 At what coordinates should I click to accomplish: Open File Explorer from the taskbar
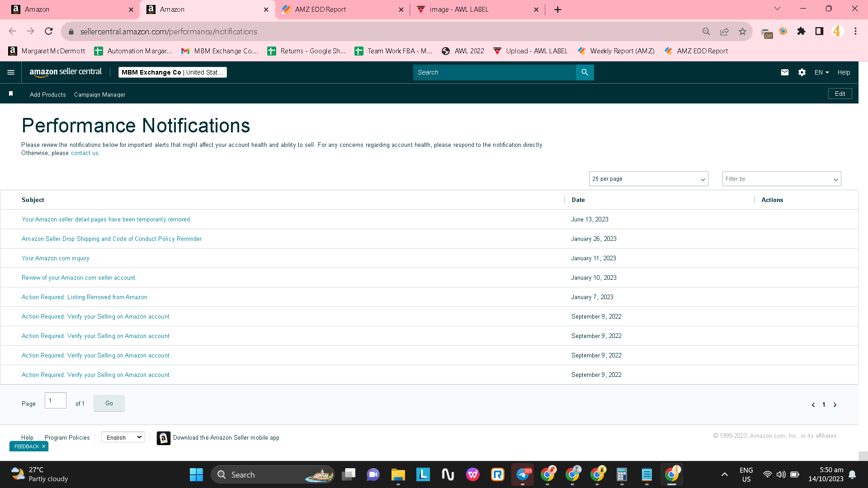coord(398,474)
